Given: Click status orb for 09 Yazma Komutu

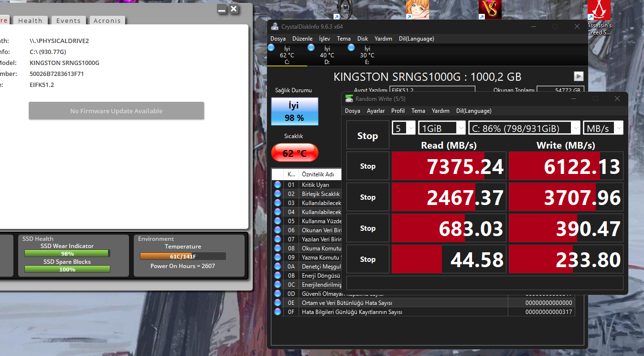Looking at the screenshot, I should tap(278, 257).
